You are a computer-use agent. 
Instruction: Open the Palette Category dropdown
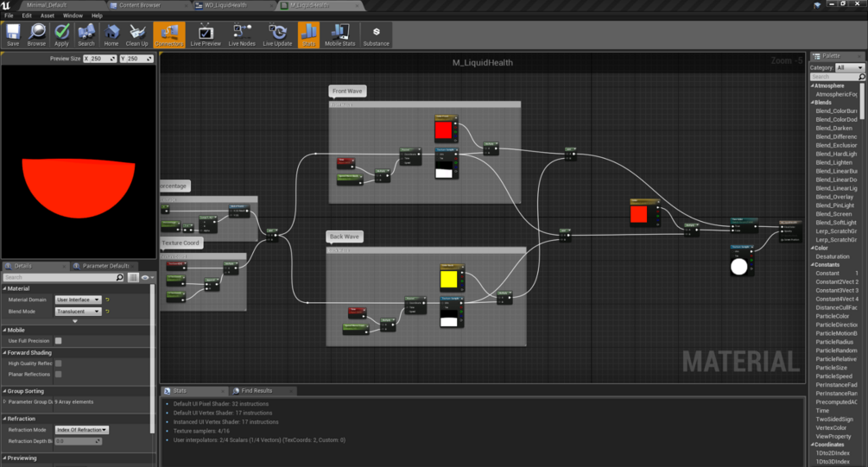[849, 67]
